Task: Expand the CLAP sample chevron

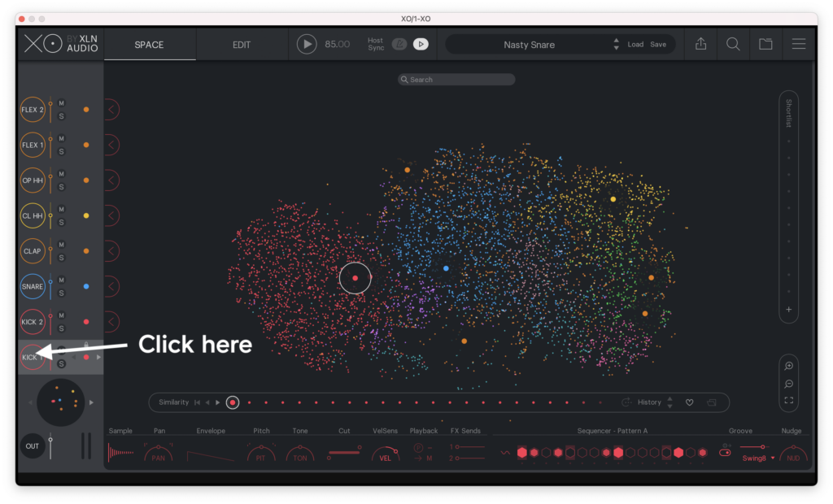Action: tap(111, 251)
